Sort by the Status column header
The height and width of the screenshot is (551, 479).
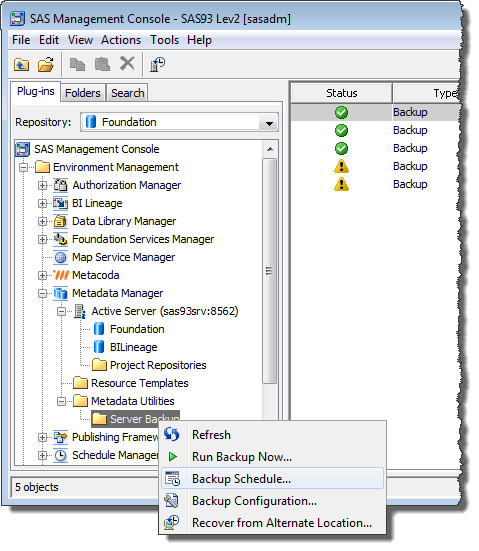click(342, 93)
